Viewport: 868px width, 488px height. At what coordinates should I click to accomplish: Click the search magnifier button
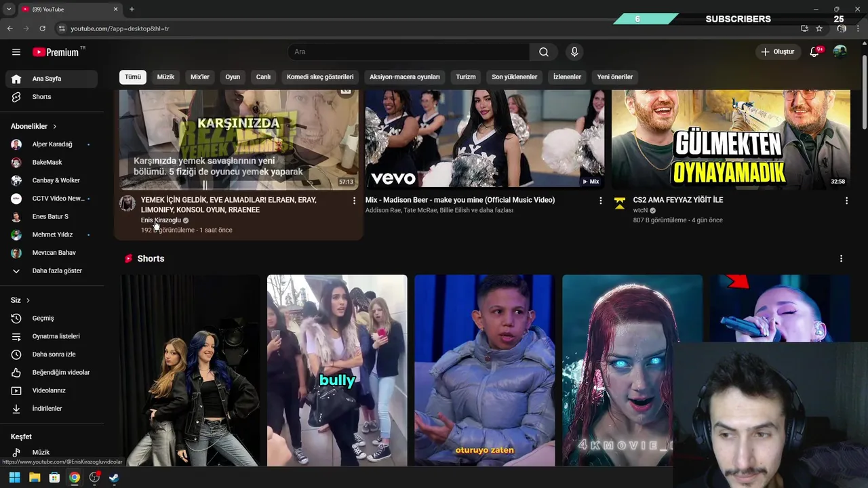pos(544,52)
